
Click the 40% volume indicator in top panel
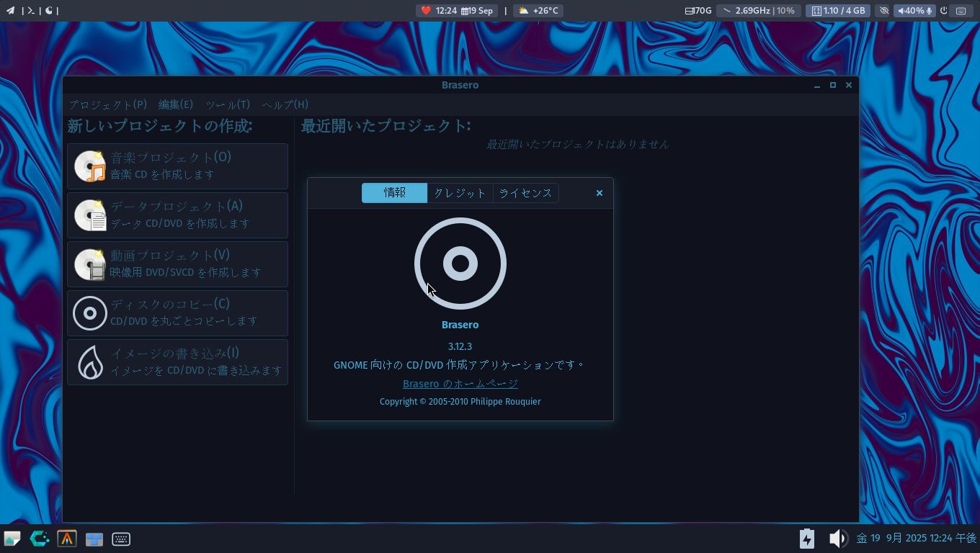pos(915,11)
